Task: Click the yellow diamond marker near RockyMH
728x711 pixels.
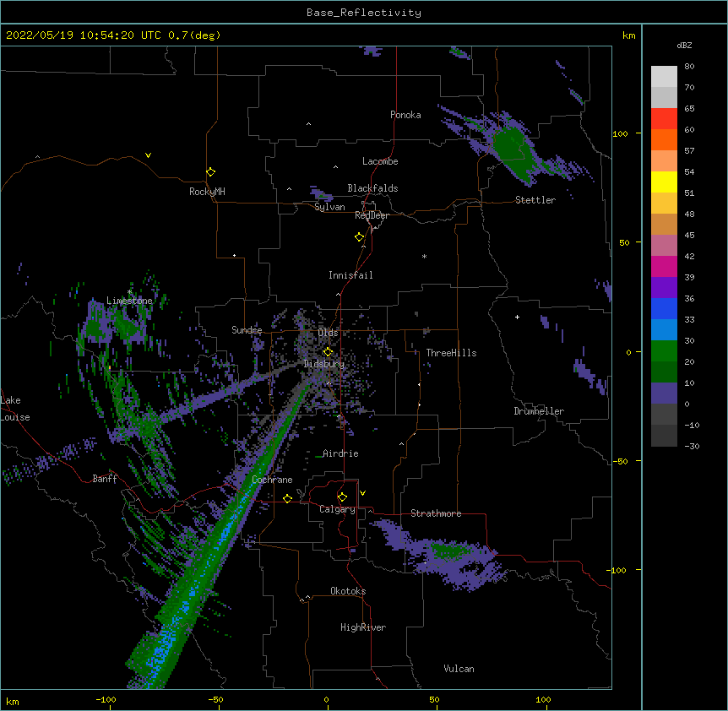Action: point(210,172)
